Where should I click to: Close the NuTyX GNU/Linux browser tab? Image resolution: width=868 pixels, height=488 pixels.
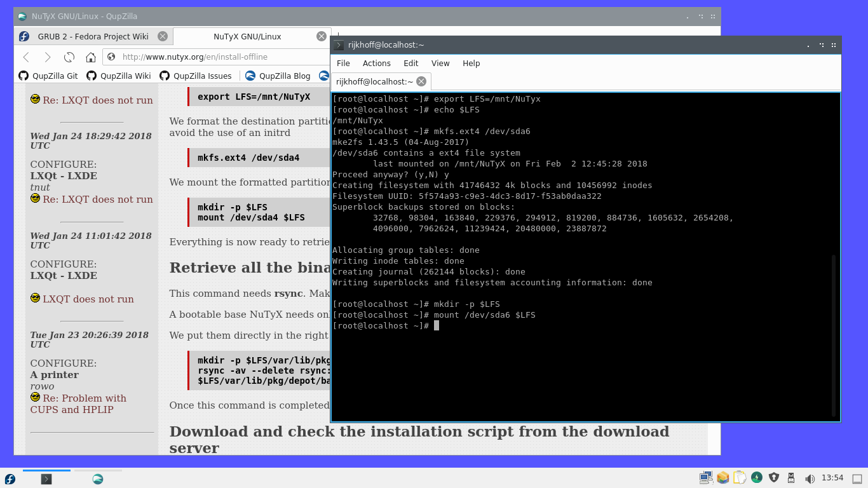[x=322, y=36]
